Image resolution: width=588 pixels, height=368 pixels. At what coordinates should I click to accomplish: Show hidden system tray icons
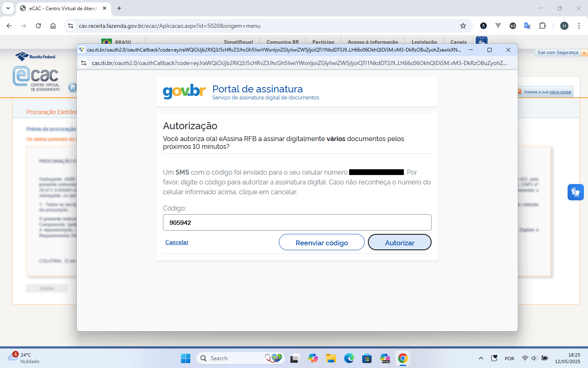[x=481, y=358]
